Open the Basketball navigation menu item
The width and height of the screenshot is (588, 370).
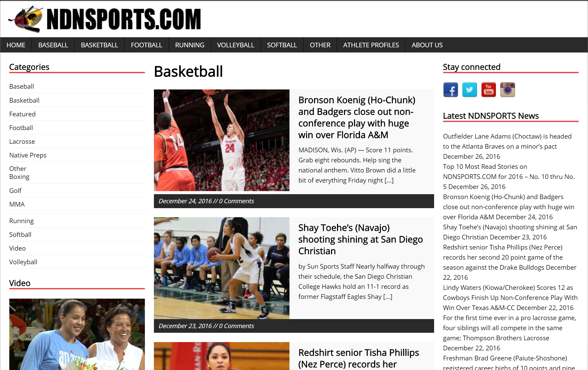[x=99, y=45]
